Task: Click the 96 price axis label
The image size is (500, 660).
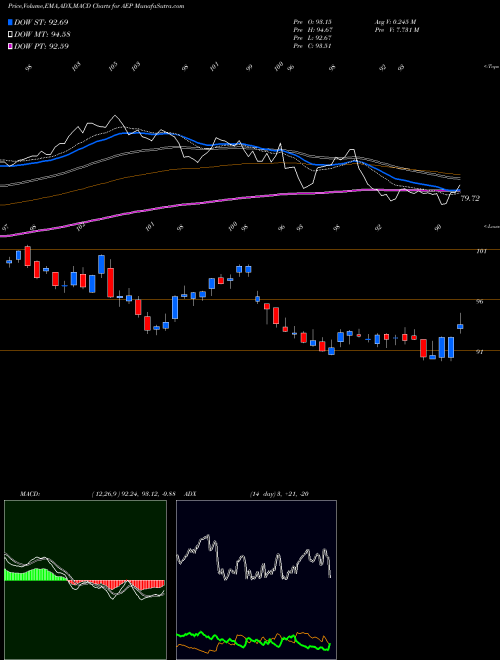Action: pyautogui.click(x=479, y=301)
